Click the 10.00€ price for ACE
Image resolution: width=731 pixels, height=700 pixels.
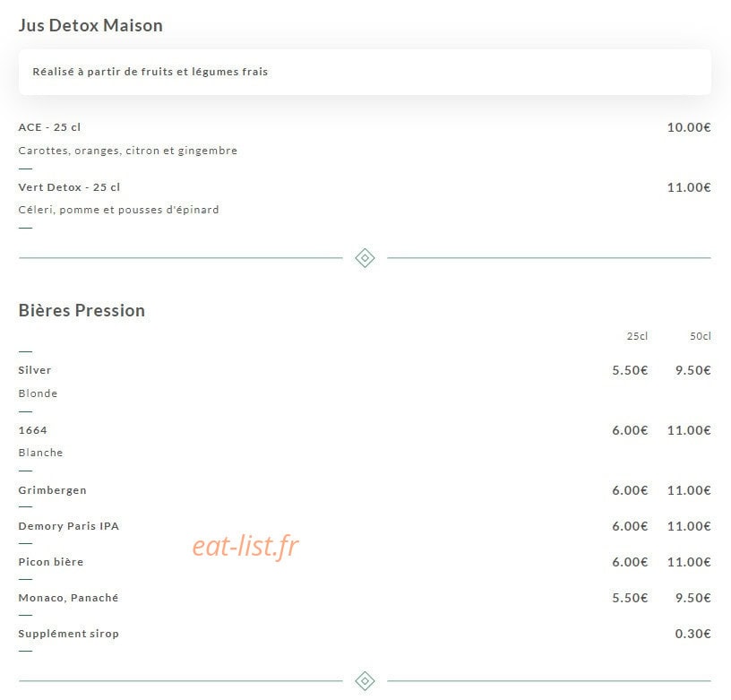coord(689,127)
